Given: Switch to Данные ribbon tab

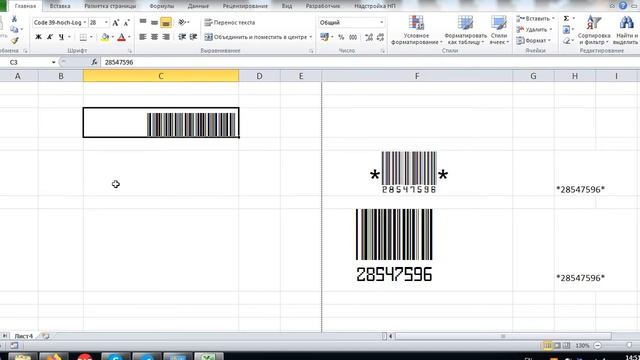Looking at the screenshot, I should [x=198, y=6].
